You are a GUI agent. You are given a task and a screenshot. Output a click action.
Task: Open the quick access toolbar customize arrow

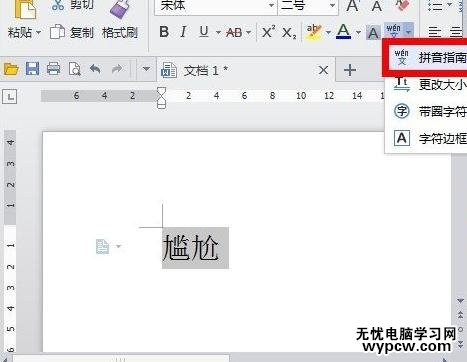[x=146, y=69]
